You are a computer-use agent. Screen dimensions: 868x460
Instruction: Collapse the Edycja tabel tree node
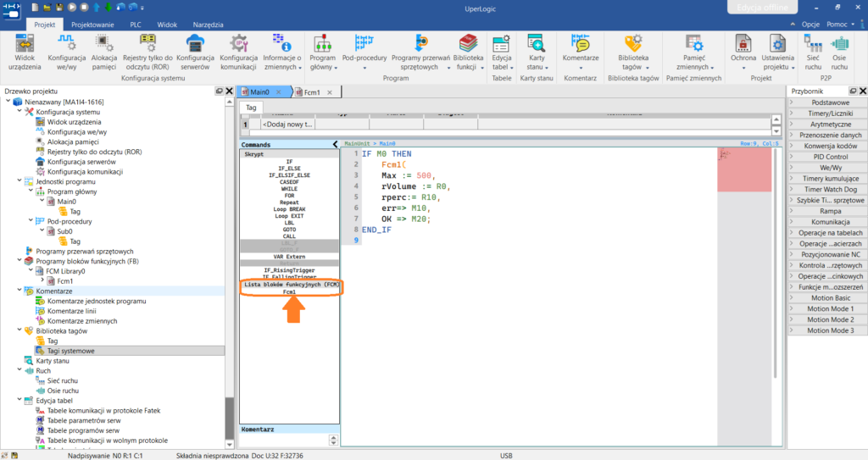click(19, 400)
